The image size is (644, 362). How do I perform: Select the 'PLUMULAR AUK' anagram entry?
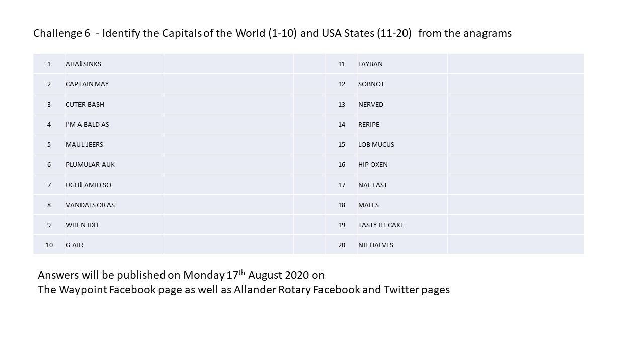(90, 165)
